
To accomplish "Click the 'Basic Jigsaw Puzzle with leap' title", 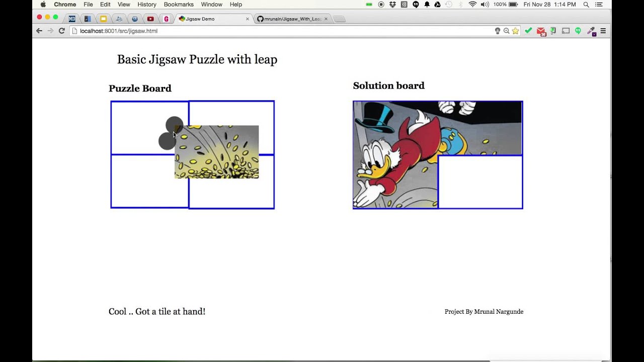I will (x=197, y=59).
